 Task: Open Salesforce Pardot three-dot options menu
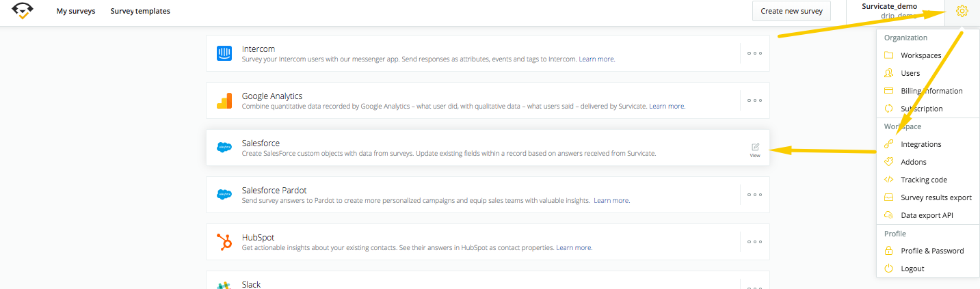[x=755, y=195]
